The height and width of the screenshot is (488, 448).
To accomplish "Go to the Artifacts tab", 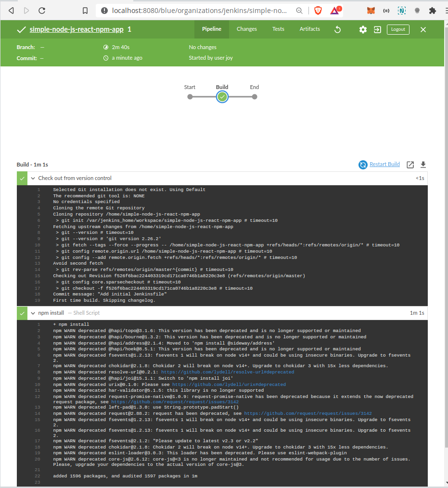I will 309,29.
